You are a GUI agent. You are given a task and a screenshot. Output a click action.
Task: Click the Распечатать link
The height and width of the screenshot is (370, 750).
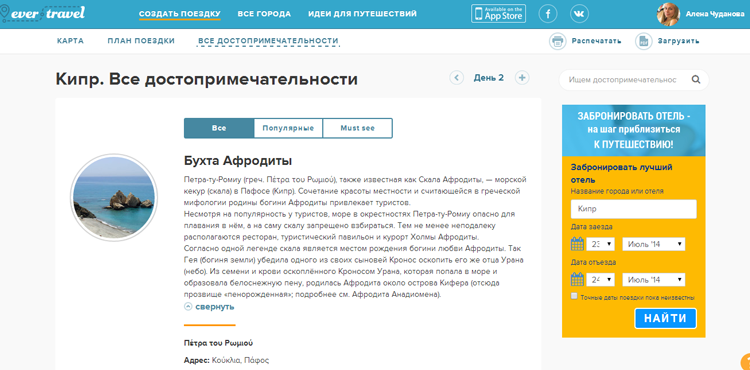pyautogui.click(x=596, y=41)
